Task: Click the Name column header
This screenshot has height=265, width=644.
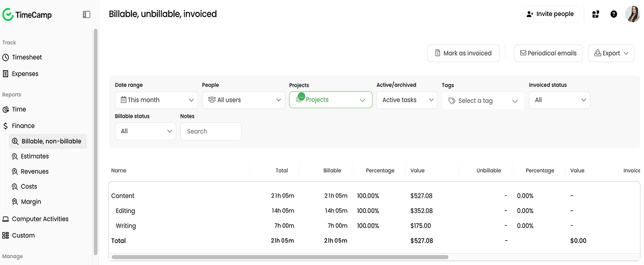Action: (119, 170)
